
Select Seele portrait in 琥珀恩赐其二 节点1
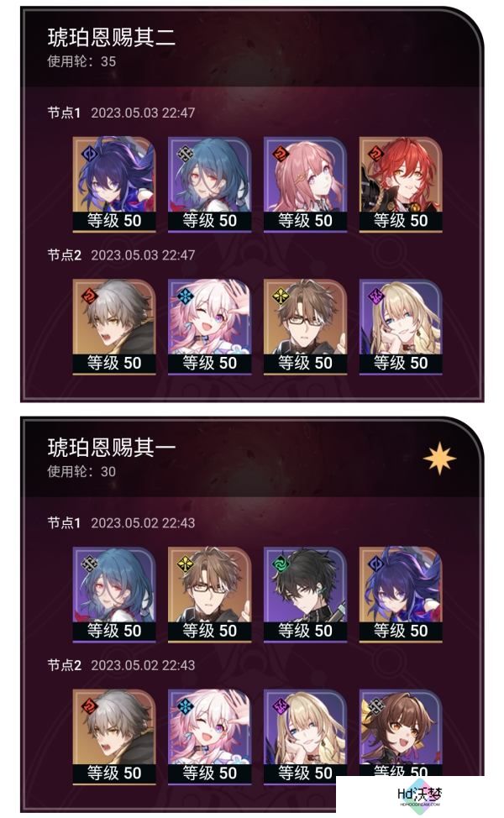coord(114,184)
